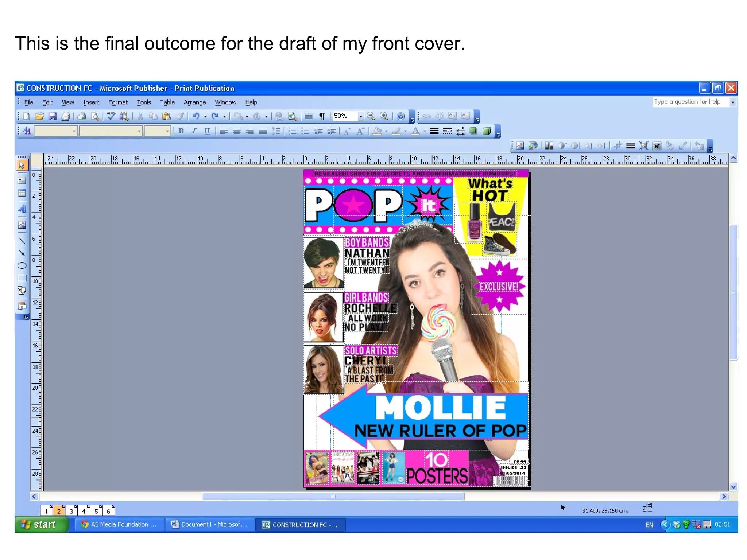Create a new blank publication

(26, 116)
